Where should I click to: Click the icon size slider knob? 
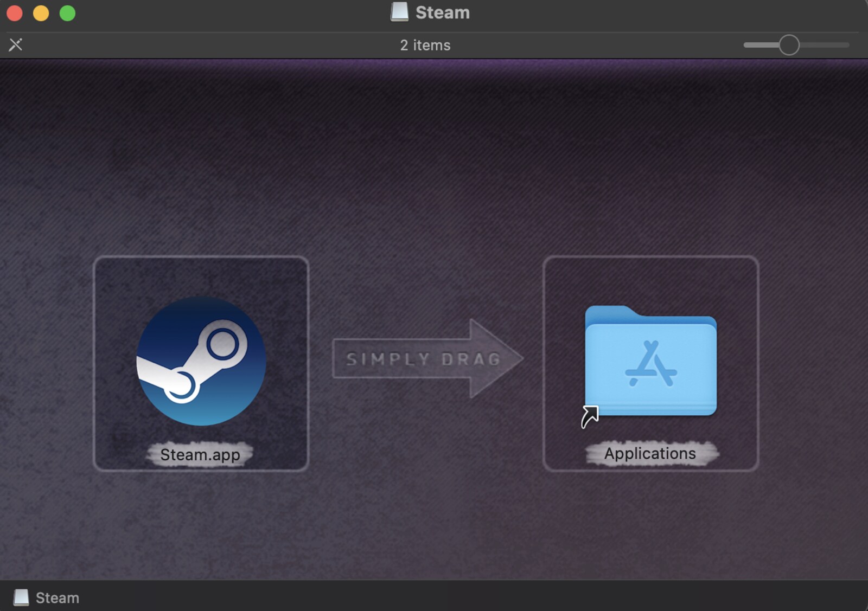click(x=789, y=45)
